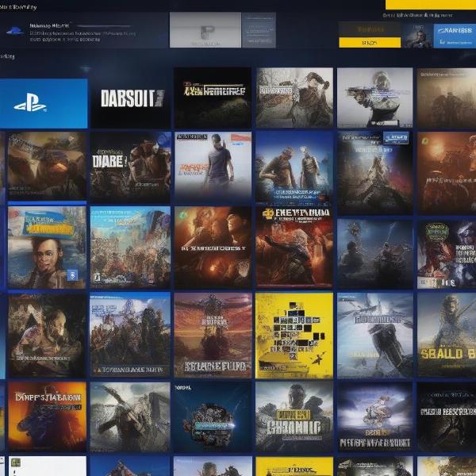Click the dark label above yellow button

point(370,29)
